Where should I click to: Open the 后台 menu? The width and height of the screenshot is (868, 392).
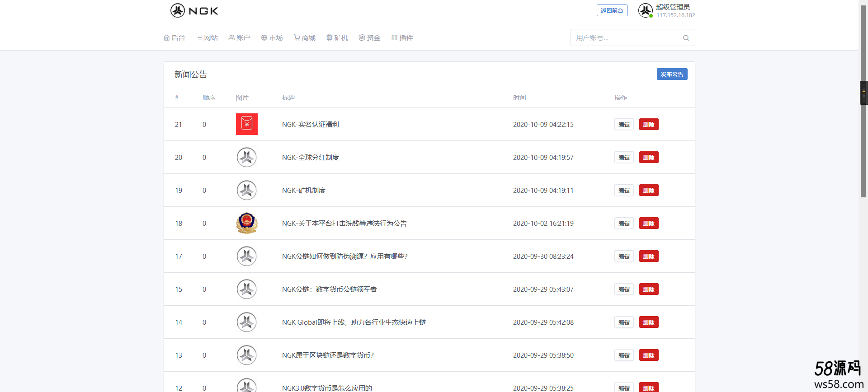(x=175, y=38)
